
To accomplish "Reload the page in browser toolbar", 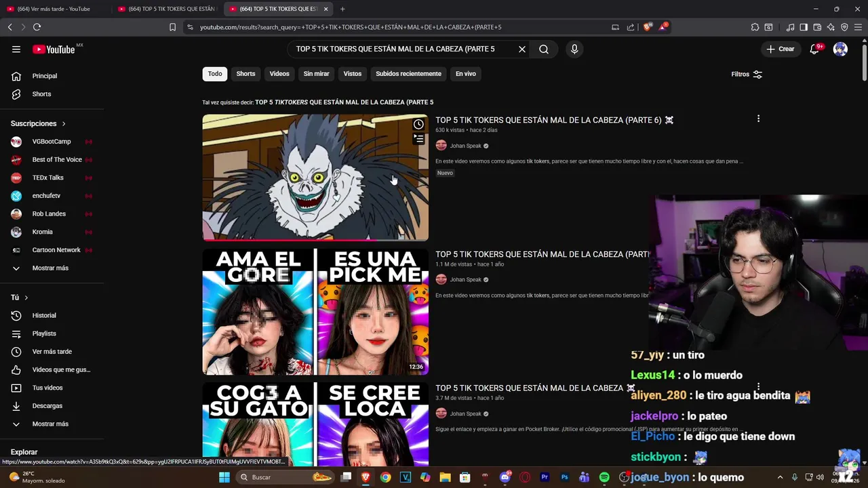I will [x=37, y=27].
